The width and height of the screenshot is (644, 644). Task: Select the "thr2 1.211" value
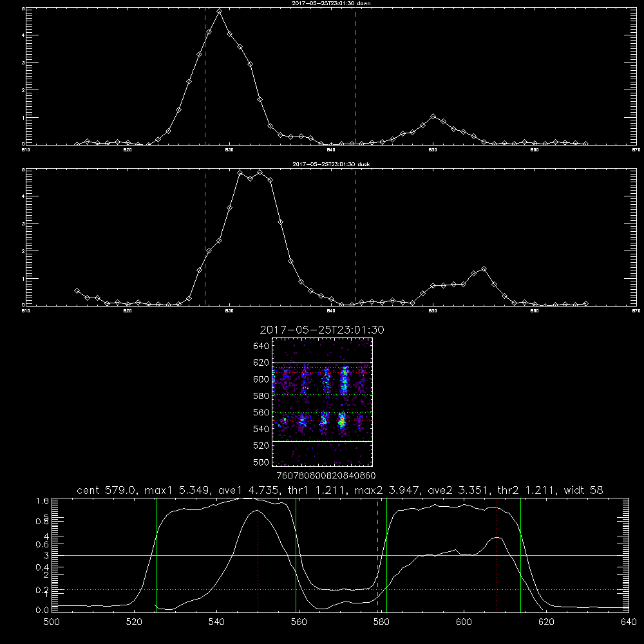click(527, 490)
